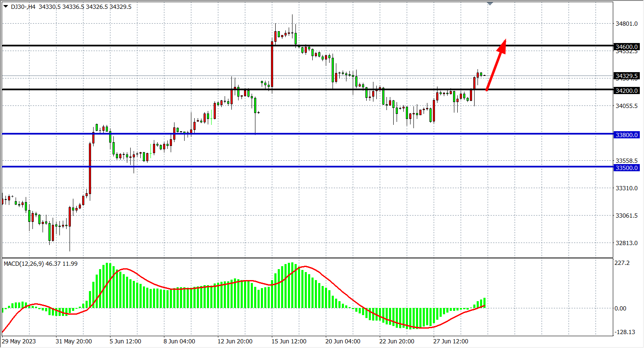The image size is (644, 348).
Task: Select the 33800.0 blue price label
Action: click(x=627, y=135)
